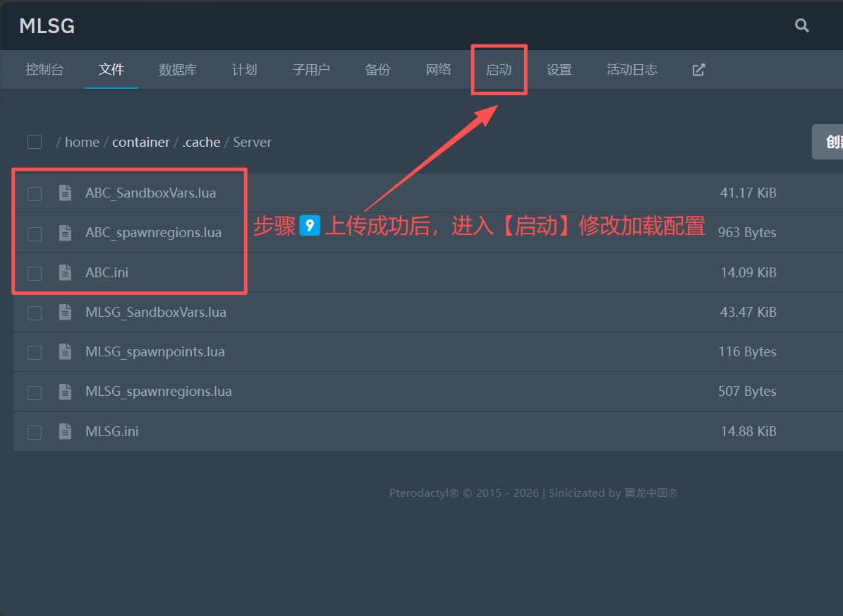Click file icon beside MLSG_spawnpoints.lua
Screen dimensions: 843x616
pos(65,352)
